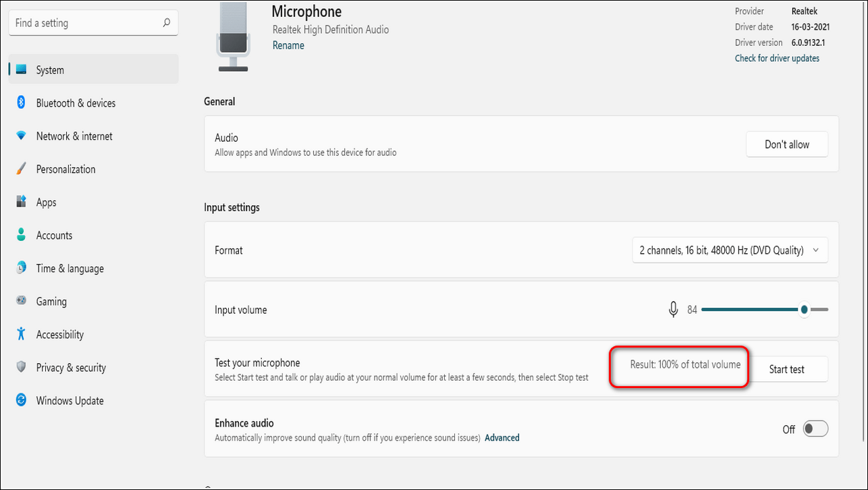Viewport: 868px width, 490px height.
Task: Click the Bluetooth & devices icon
Action: (x=22, y=103)
